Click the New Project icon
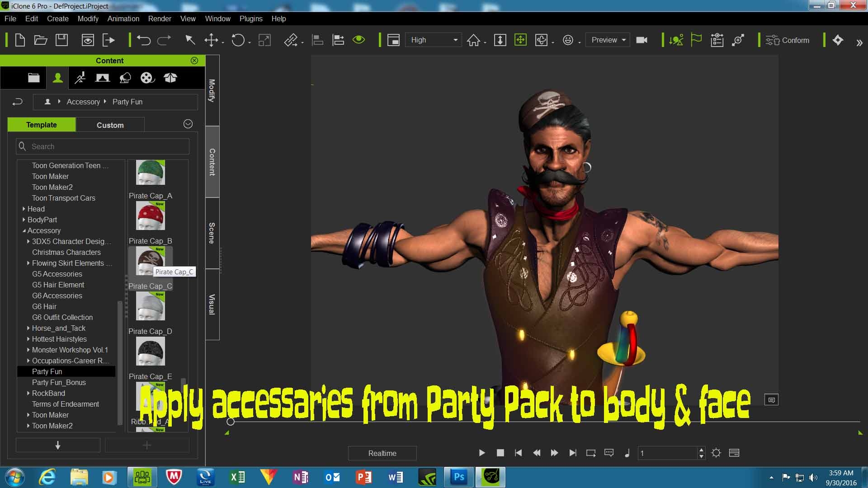The width and height of the screenshot is (868, 488). (x=20, y=40)
